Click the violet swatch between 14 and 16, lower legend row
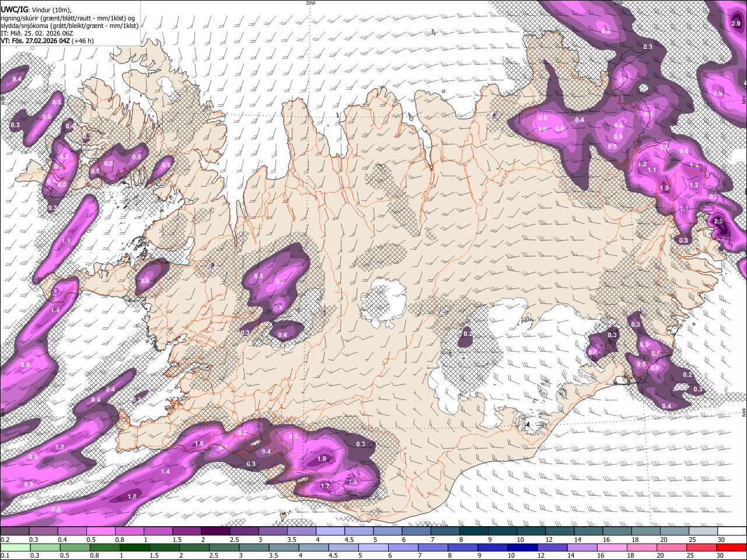The width and height of the screenshot is (747, 560). [582, 547]
